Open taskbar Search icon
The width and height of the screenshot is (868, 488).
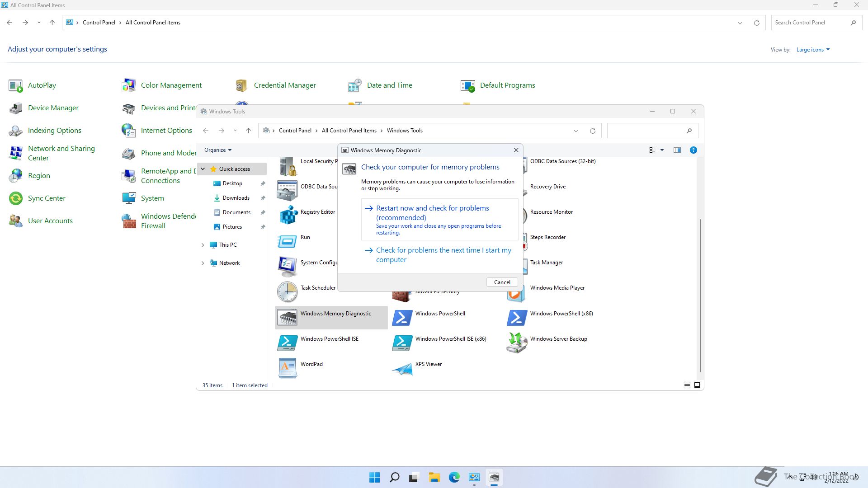click(x=394, y=478)
